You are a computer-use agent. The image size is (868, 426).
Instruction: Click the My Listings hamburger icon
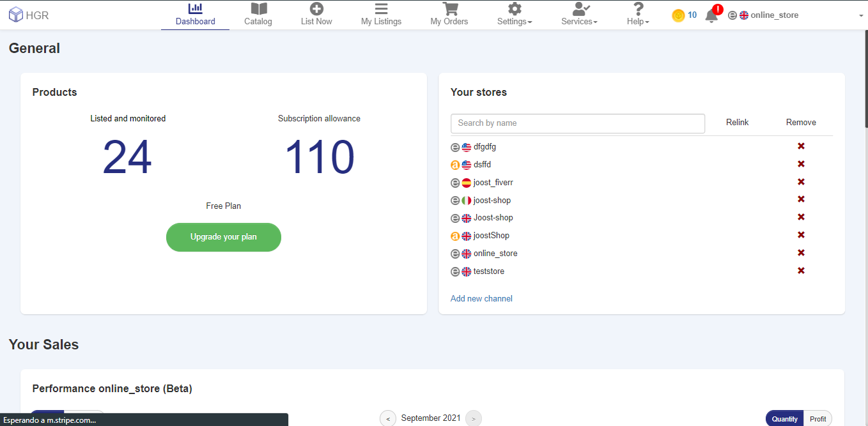point(381,9)
